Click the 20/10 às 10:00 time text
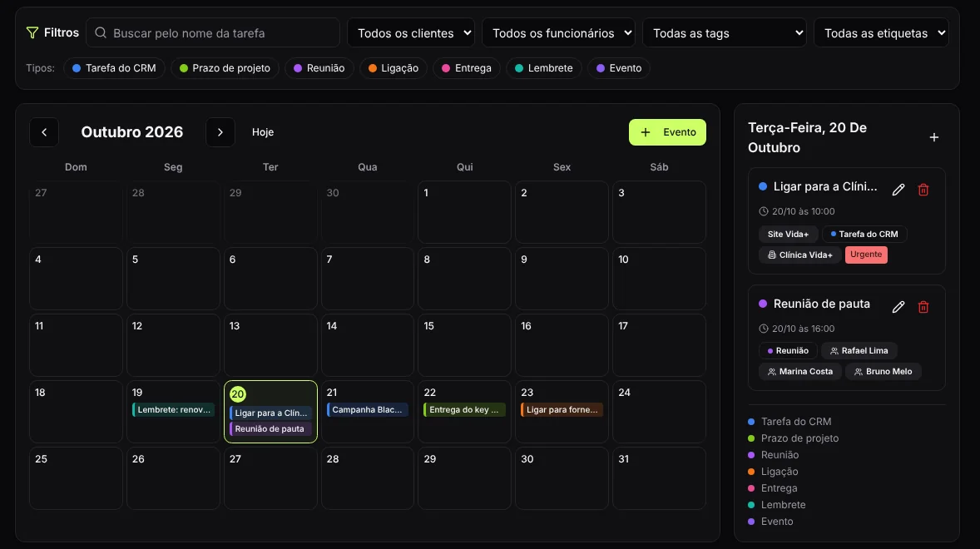Screen dimensions: 980x549 tap(803, 212)
